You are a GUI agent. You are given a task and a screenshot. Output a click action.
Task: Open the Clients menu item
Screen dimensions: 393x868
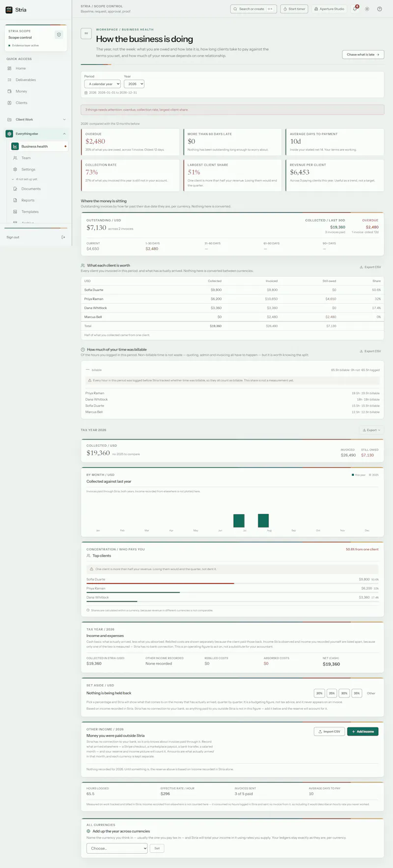pyautogui.click(x=35, y=103)
